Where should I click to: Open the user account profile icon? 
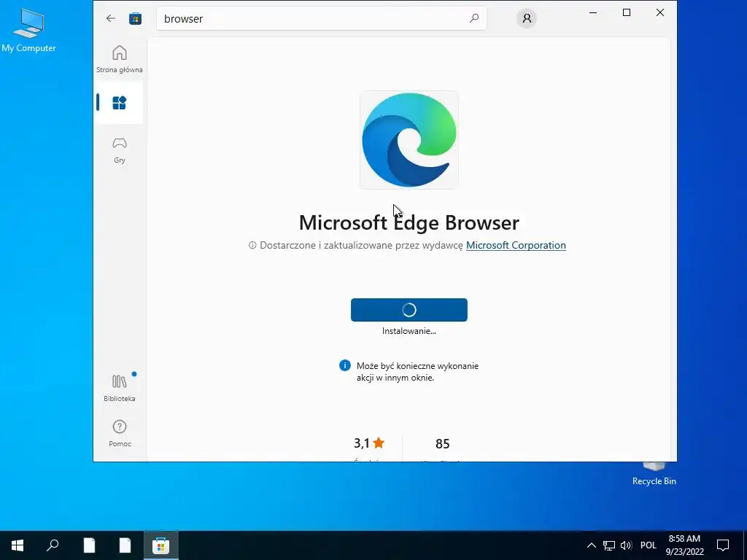[527, 18]
